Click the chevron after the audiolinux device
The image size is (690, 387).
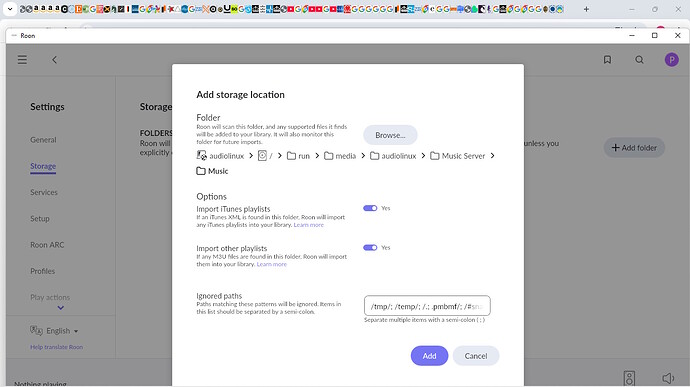point(251,155)
